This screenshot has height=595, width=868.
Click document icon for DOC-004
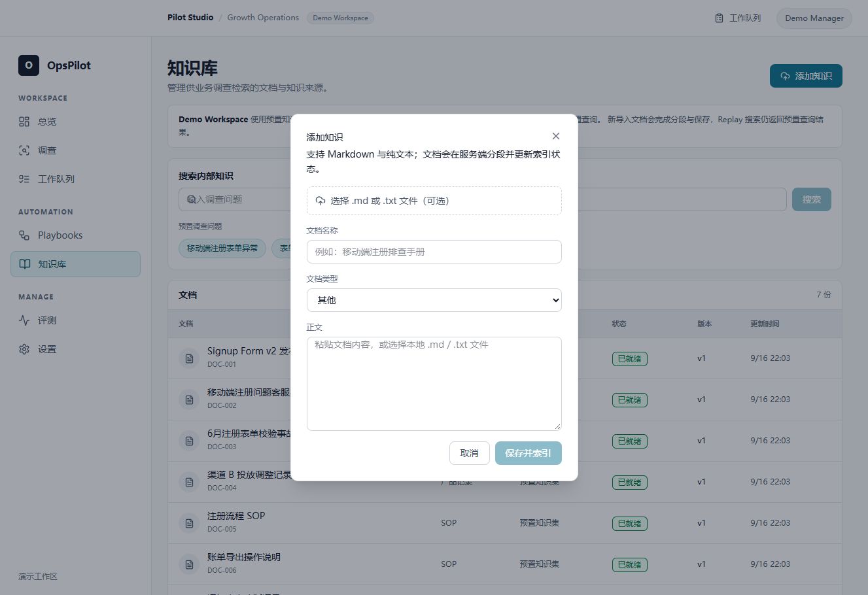[189, 482]
